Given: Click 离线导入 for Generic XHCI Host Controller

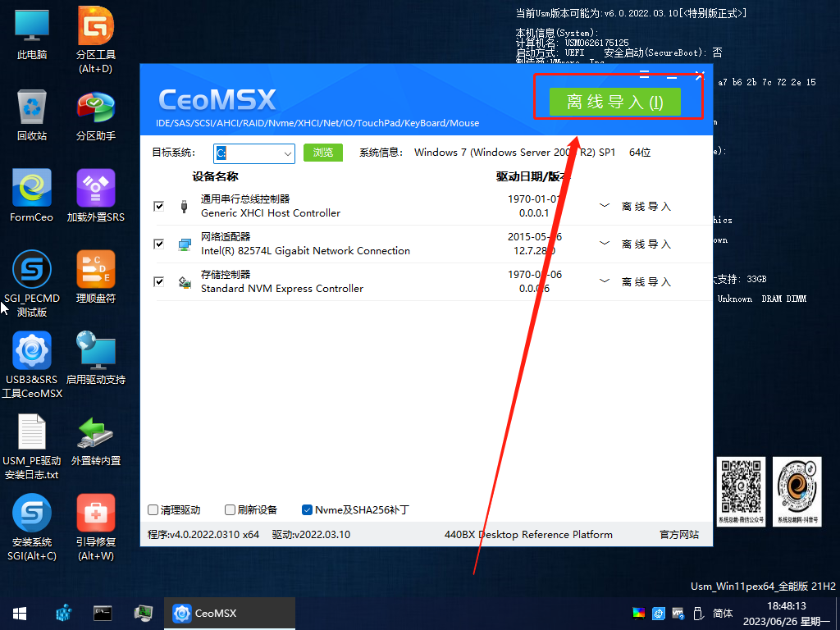Looking at the screenshot, I should coord(646,207).
